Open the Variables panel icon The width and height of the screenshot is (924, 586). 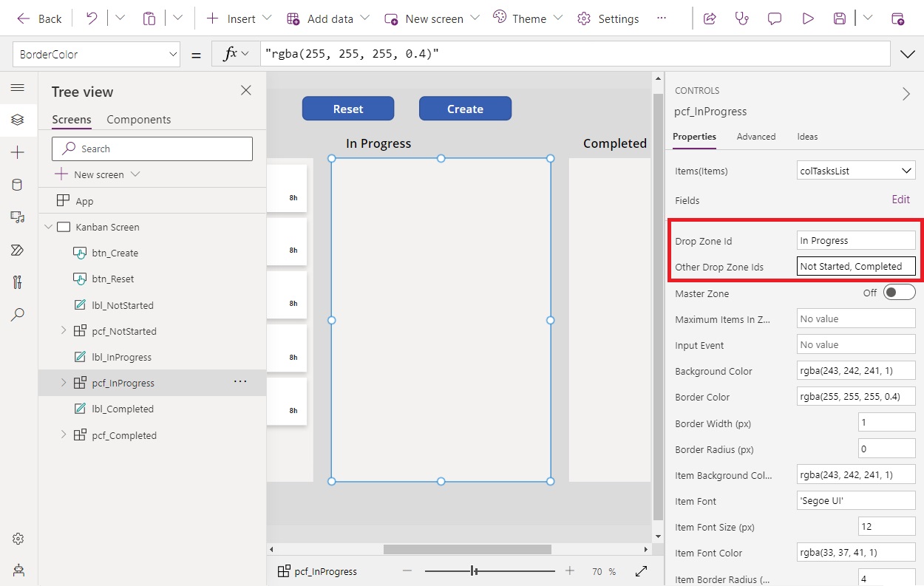(18, 282)
